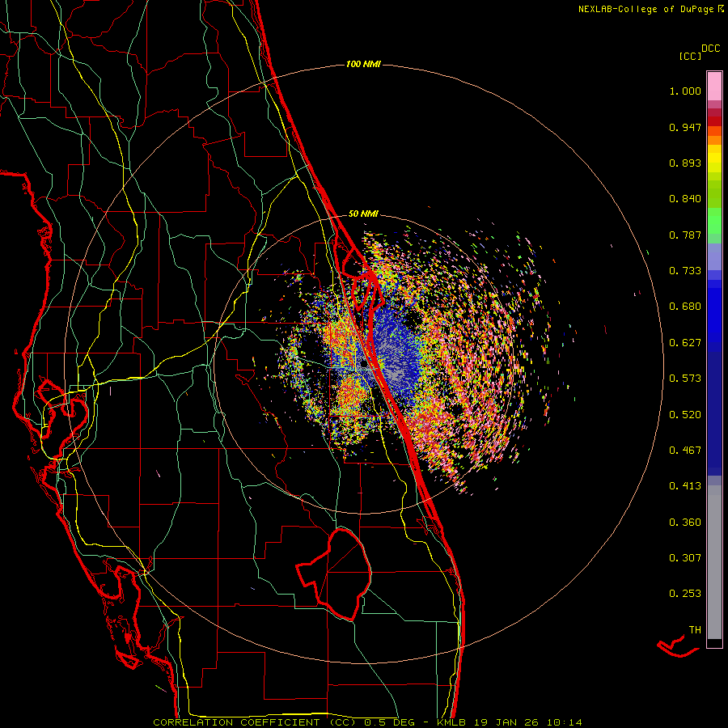Screen dimensions: 728x728
Task: Click the [CC] units label
Action: 690,56
